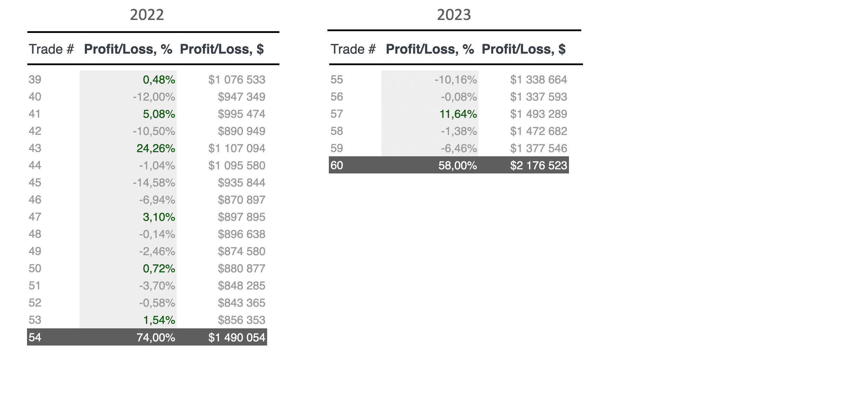The width and height of the screenshot is (868, 417).
Task: Select the $2 176 523 cell
Action: click(538, 165)
